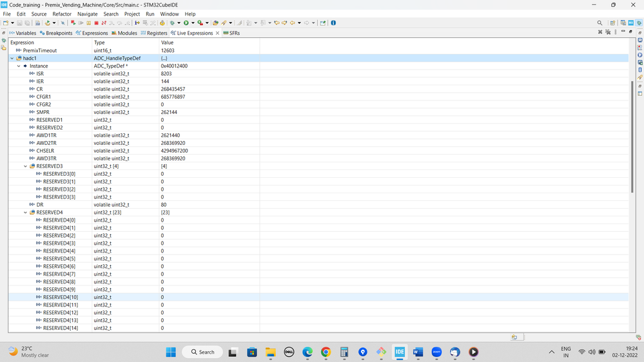Image resolution: width=644 pixels, height=362 pixels.
Task: Terminate debugging with the red stop icon
Action: point(96,23)
